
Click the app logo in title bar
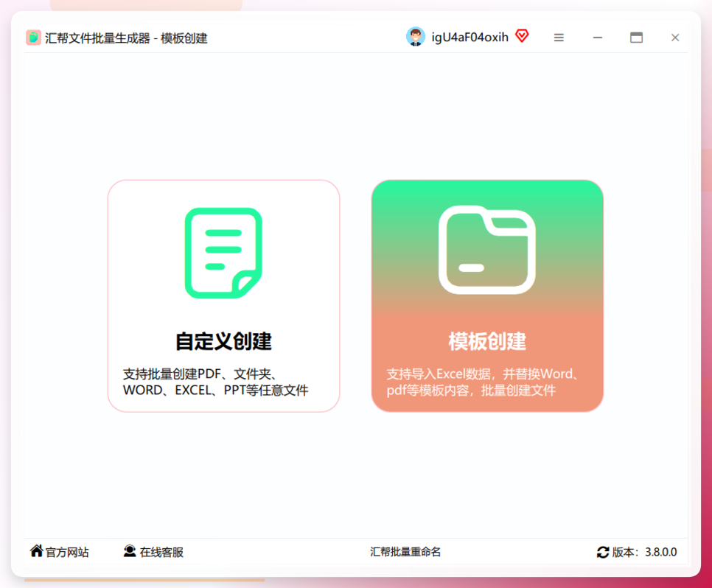33,38
